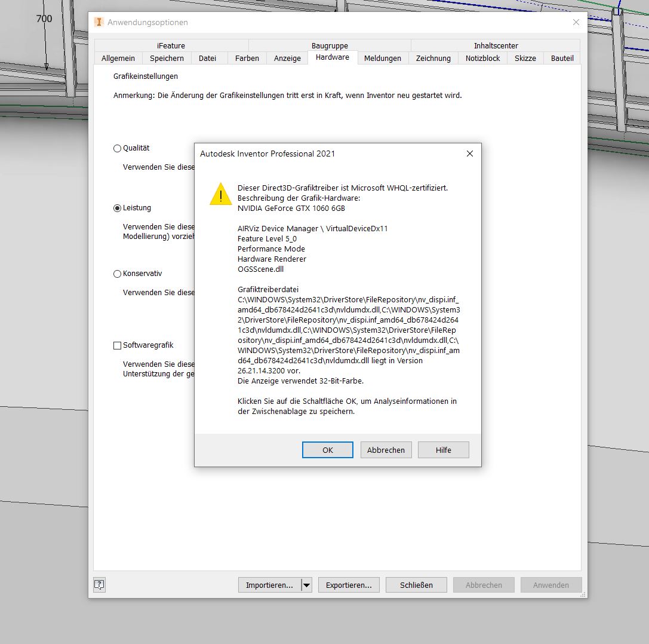Enable the Softwaregrafik checkbox

click(116, 345)
